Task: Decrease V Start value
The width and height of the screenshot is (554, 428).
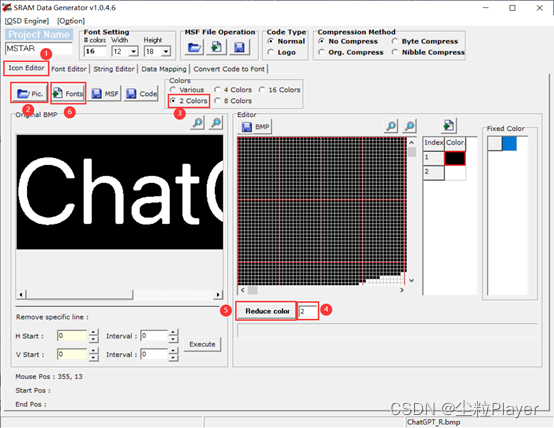Action: coord(93,358)
